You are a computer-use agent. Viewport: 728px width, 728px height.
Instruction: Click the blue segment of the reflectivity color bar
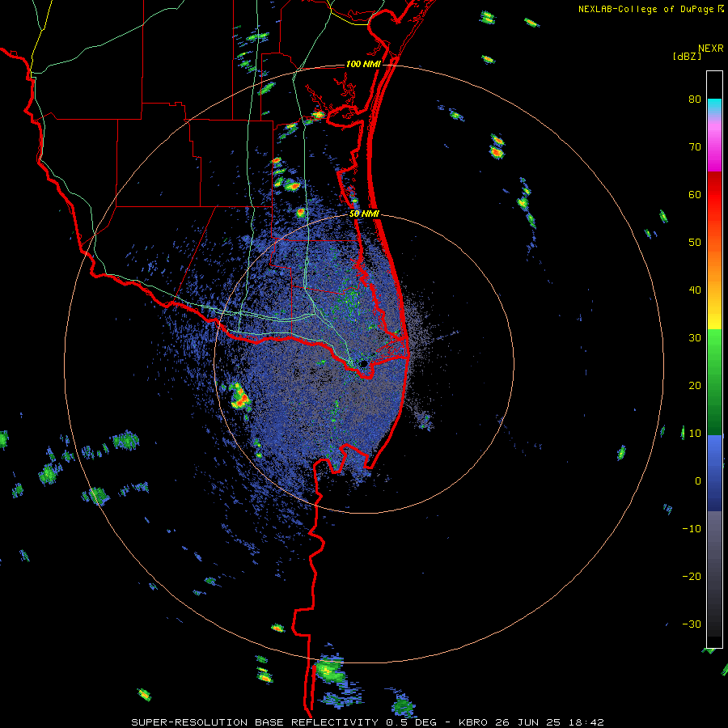coord(714,473)
